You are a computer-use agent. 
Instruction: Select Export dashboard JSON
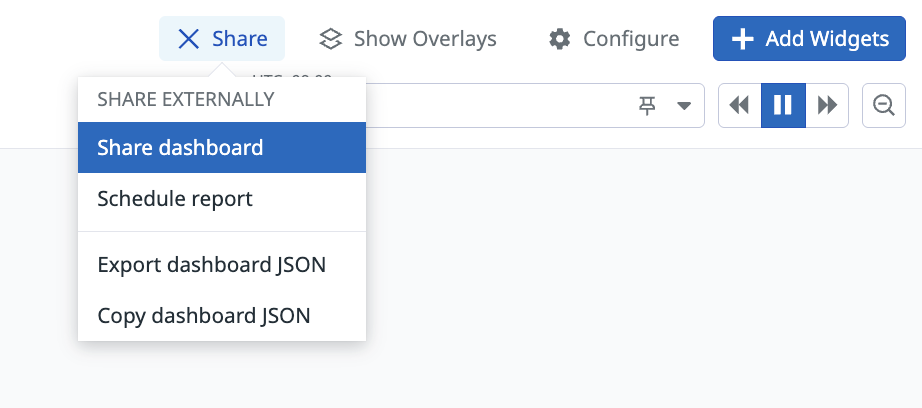click(x=222, y=265)
